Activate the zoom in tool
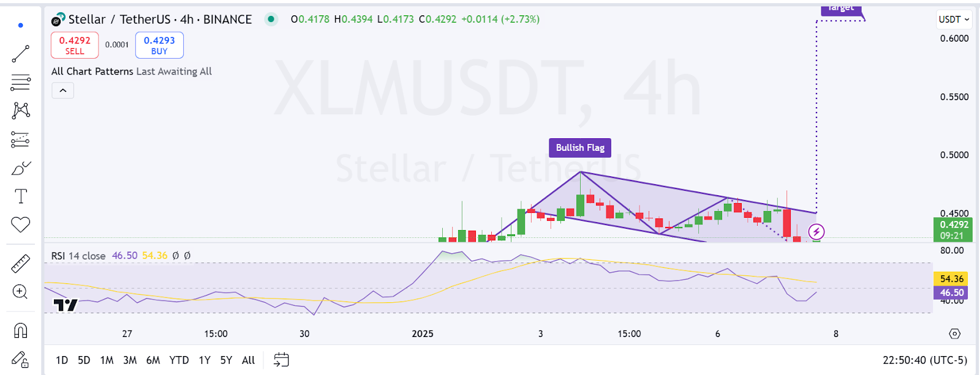Viewport: 980px width, 375px height. click(20, 292)
